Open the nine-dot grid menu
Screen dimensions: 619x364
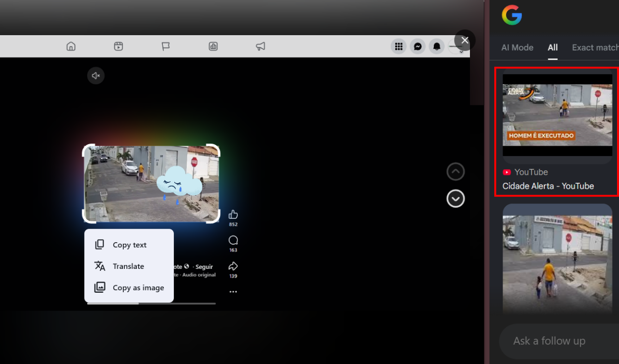[x=399, y=47]
